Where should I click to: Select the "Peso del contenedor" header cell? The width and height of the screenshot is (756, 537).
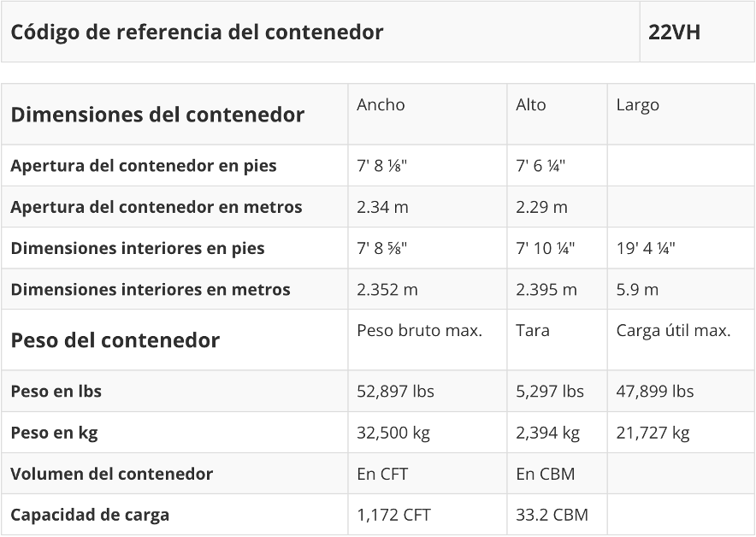tap(115, 340)
